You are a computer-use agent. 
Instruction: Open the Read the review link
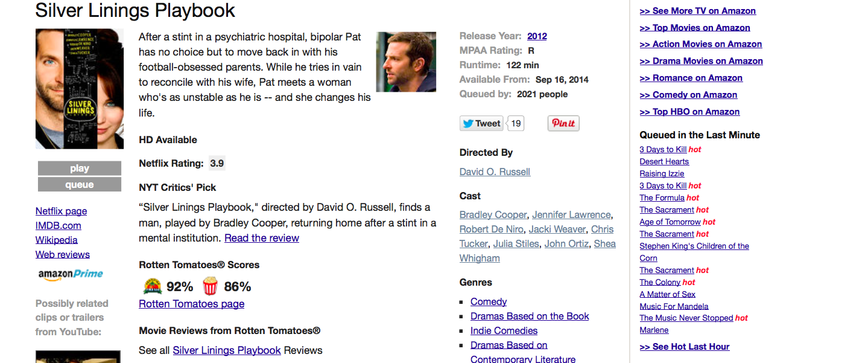click(262, 238)
